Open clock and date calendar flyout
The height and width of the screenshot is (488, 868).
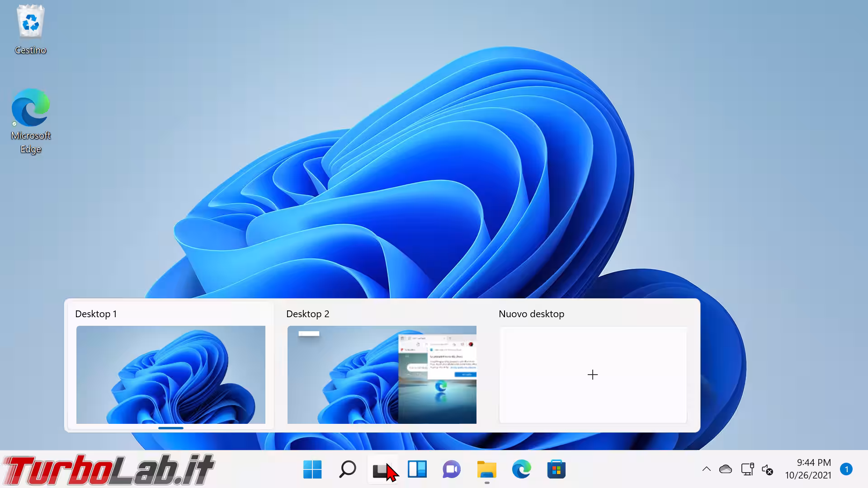[x=808, y=469]
